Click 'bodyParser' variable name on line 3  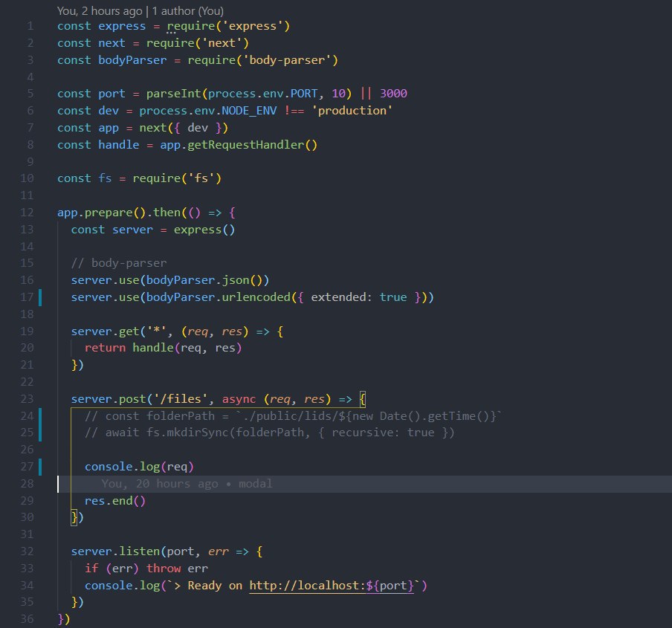pos(132,60)
